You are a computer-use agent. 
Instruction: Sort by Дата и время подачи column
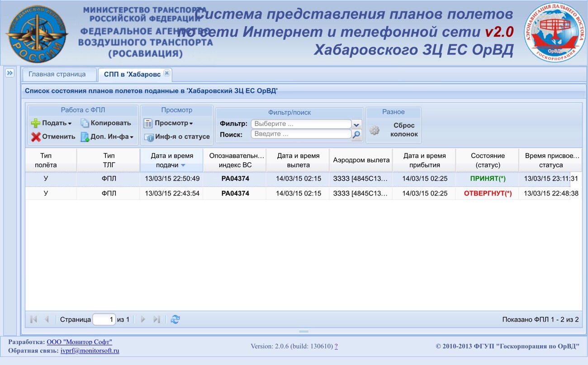[x=171, y=160]
